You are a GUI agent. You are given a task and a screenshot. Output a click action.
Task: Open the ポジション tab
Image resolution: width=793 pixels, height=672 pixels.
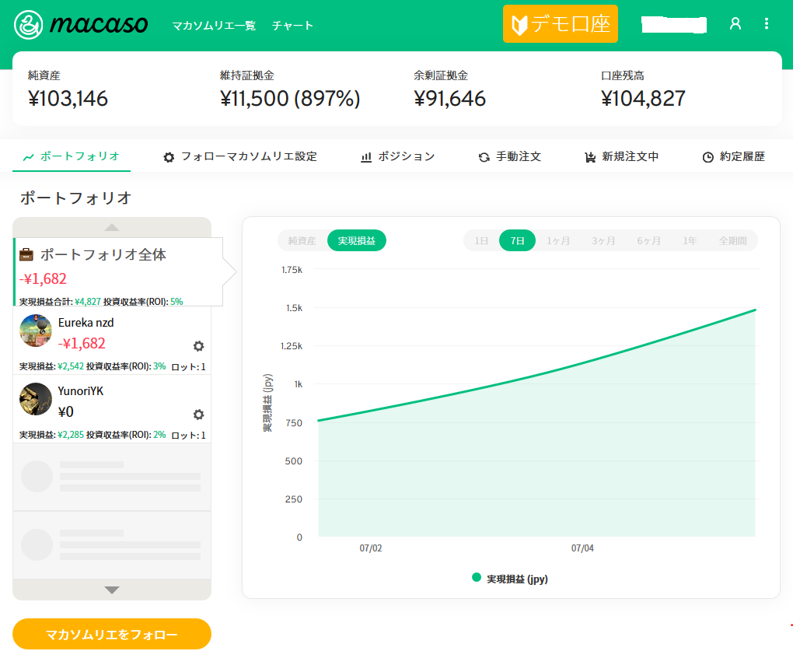point(398,156)
